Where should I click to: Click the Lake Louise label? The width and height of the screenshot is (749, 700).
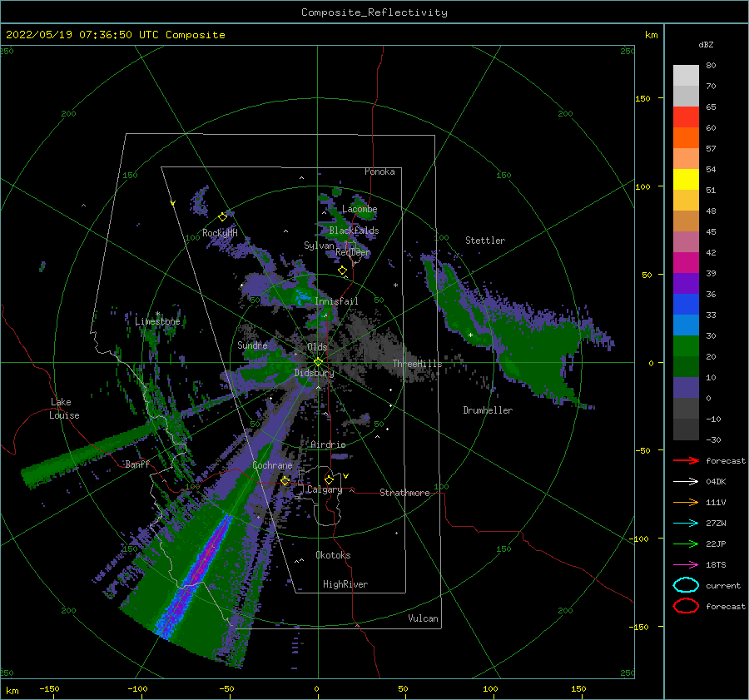pos(64,409)
